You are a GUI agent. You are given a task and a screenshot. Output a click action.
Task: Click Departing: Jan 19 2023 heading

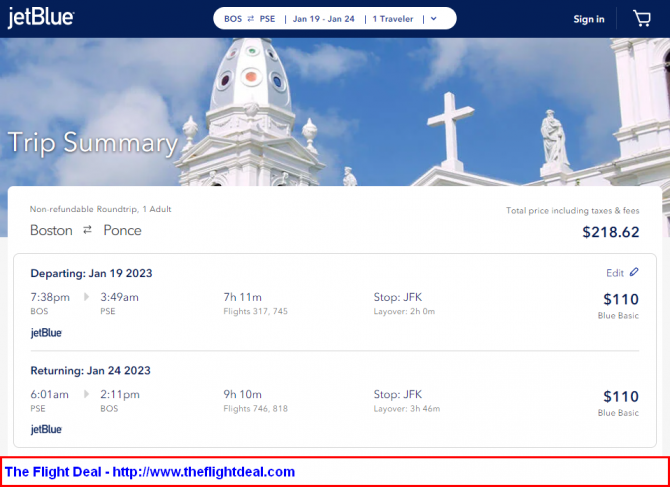pyautogui.click(x=91, y=273)
